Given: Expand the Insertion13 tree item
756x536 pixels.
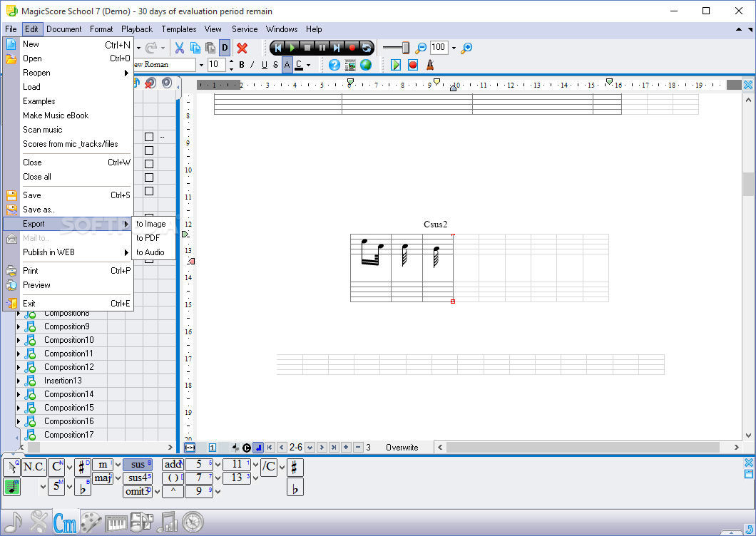Looking at the screenshot, I should point(19,381).
